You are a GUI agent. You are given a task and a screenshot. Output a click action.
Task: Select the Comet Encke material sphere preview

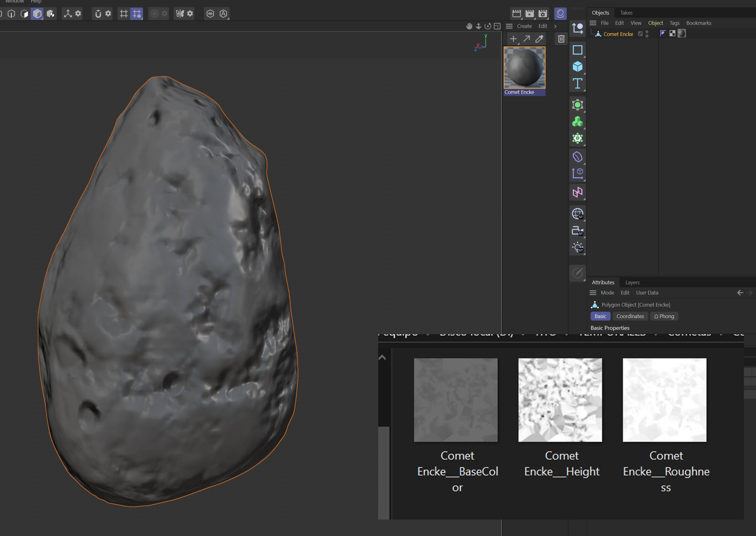tap(524, 67)
